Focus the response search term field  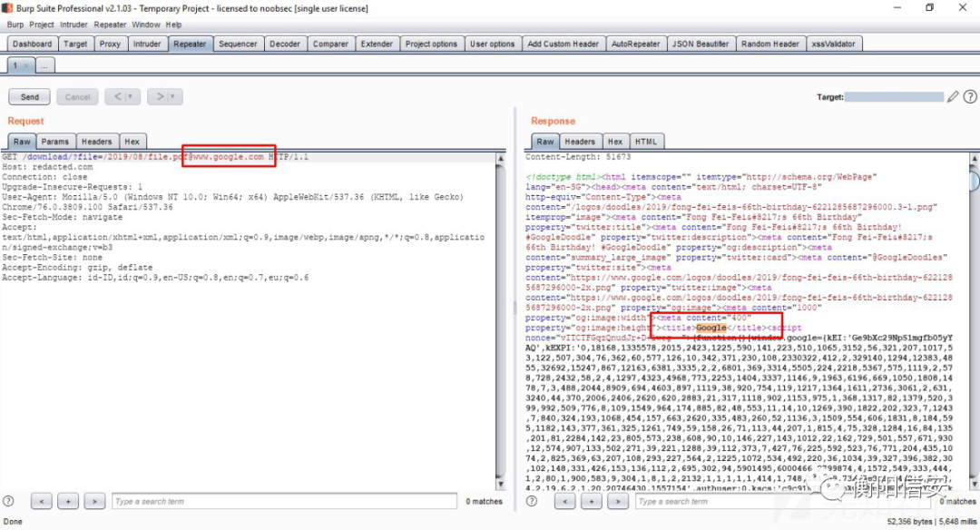784,501
